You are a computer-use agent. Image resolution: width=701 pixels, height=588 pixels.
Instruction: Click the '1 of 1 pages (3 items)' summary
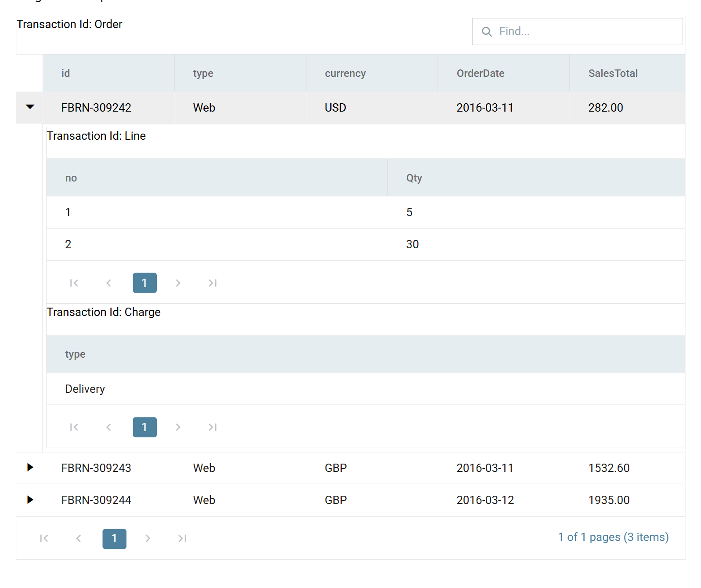pos(613,537)
